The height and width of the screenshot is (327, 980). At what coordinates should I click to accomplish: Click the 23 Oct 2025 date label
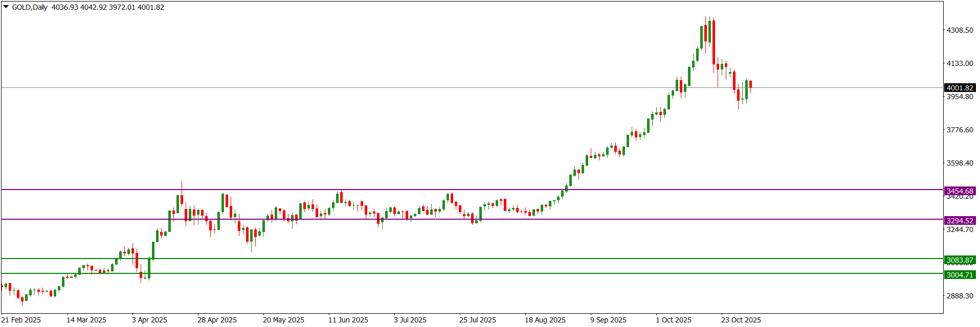point(741,320)
